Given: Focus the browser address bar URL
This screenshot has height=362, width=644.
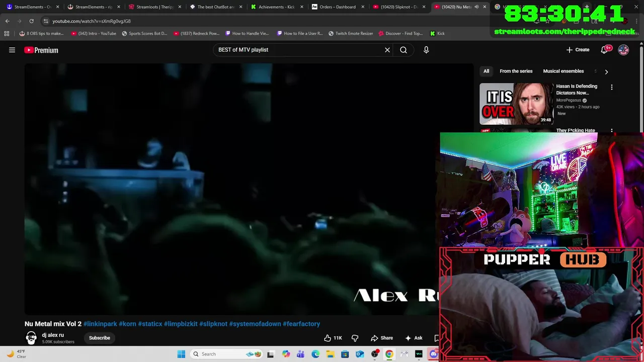Looking at the screenshot, I should coord(92,21).
